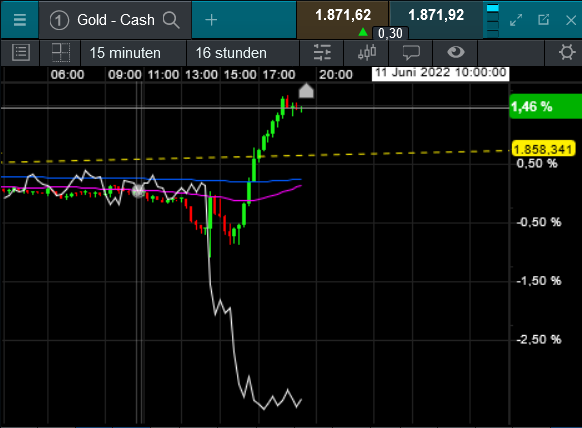Click the 11:00 time axis label
Image resolution: width=582 pixels, height=428 pixels.
(x=163, y=75)
